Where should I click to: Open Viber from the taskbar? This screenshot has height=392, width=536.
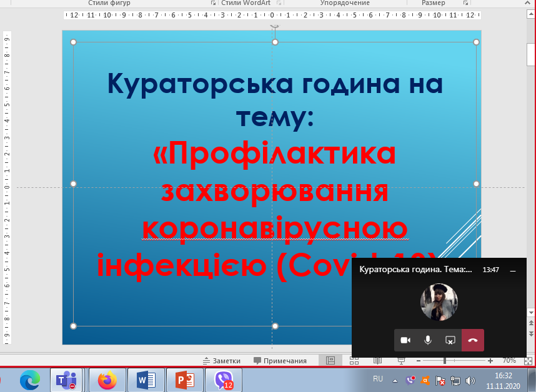pyautogui.click(x=223, y=380)
